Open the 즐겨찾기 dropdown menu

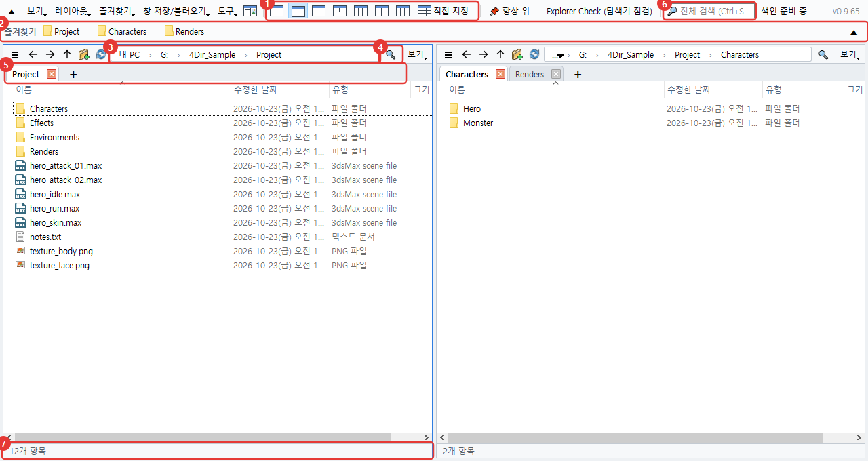pos(117,11)
